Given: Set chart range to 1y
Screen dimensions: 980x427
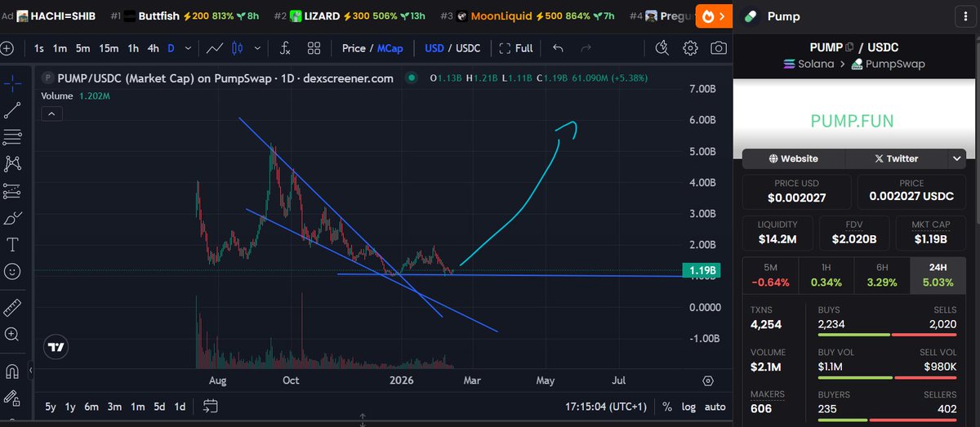Looking at the screenshot, I should tap(71, 406).
